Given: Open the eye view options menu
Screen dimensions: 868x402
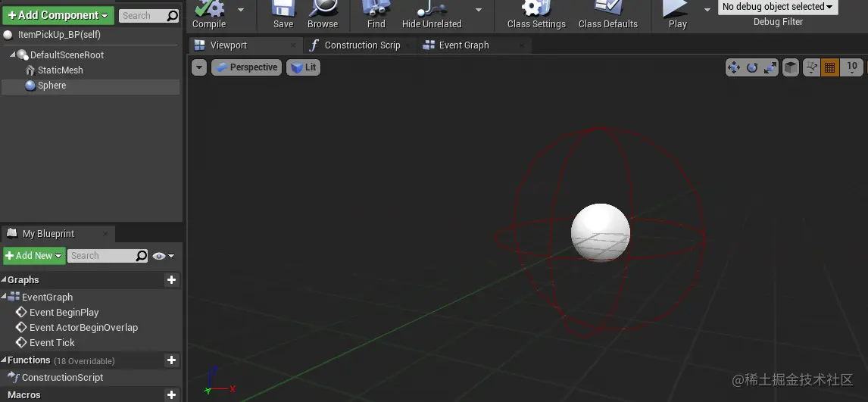Looking at the screenshot, I should point(163,255).
